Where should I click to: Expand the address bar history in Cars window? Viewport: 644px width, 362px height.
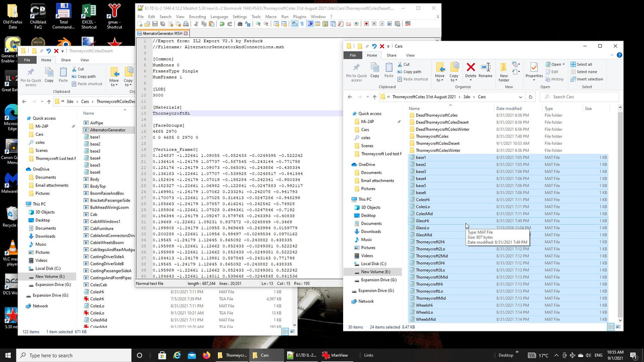521,97
